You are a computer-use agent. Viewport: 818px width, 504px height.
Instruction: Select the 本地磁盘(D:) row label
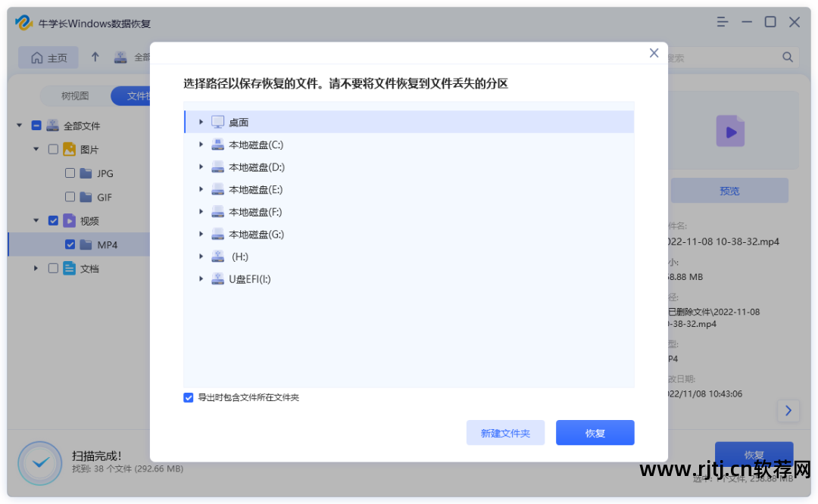(257, 167)
